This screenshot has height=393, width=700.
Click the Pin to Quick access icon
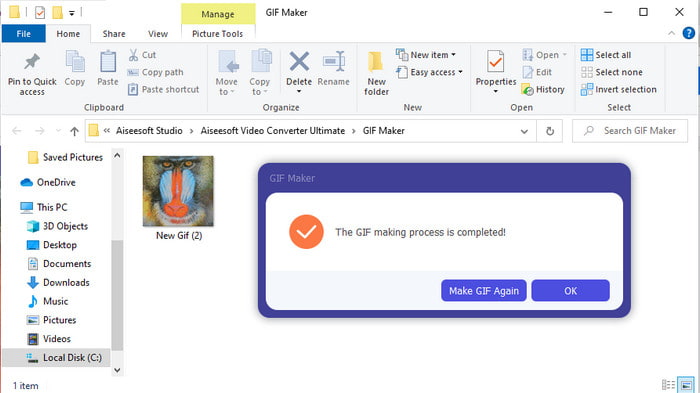(32, 62)
